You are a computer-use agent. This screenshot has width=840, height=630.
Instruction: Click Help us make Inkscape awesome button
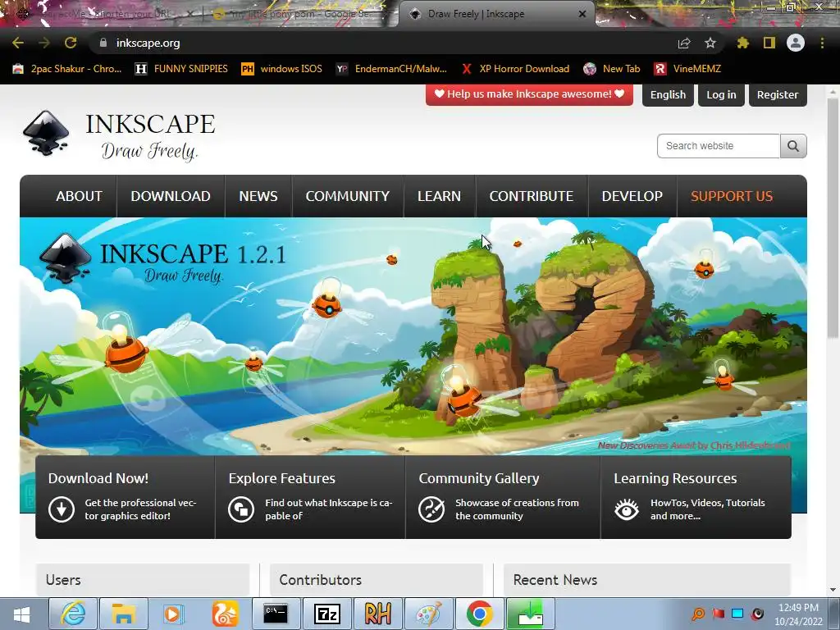click(x=529, y=94)
